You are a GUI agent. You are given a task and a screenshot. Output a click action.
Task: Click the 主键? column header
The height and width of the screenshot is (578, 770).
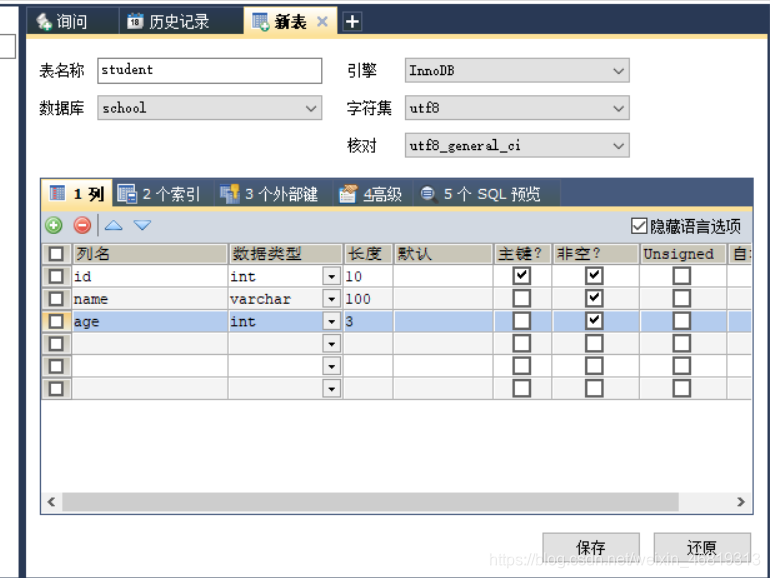[522, 254]
